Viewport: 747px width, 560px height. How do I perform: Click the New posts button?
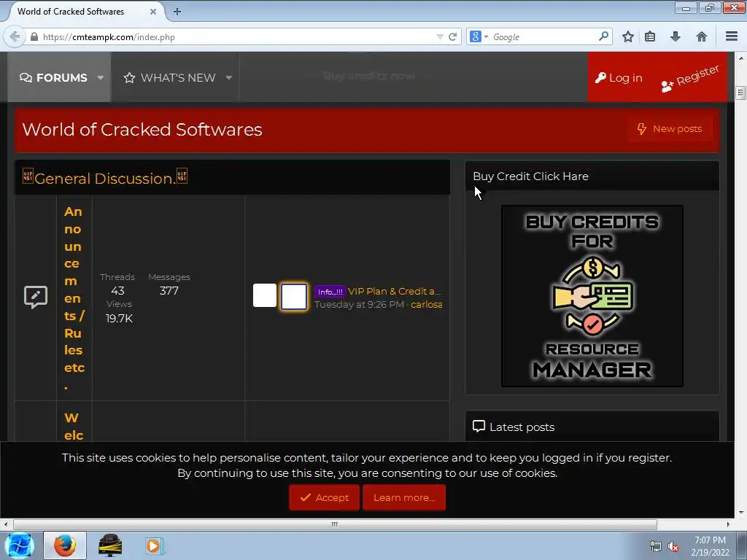pos(670,128)
